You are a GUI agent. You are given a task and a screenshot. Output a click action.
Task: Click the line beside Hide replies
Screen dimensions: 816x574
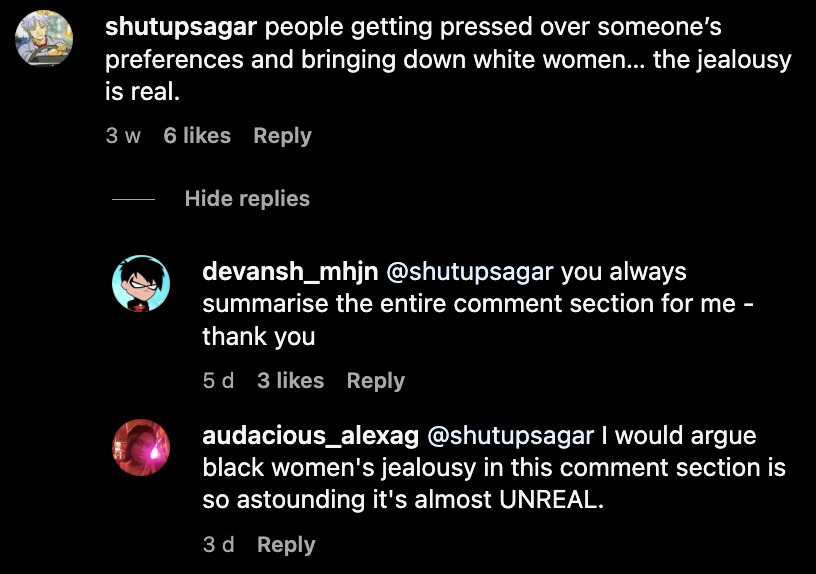133,199
